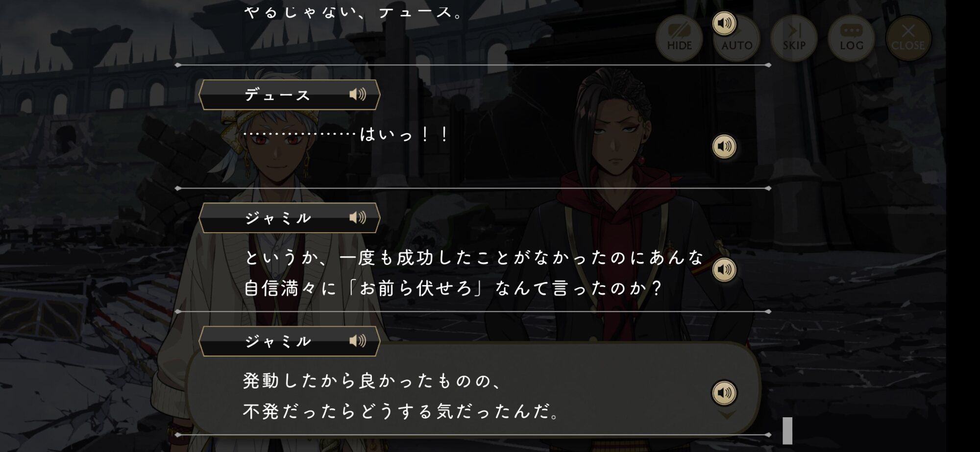Hide the dialogue with the HIDE button
This screenshot has height=452, width=980.
tap(679, 38)
